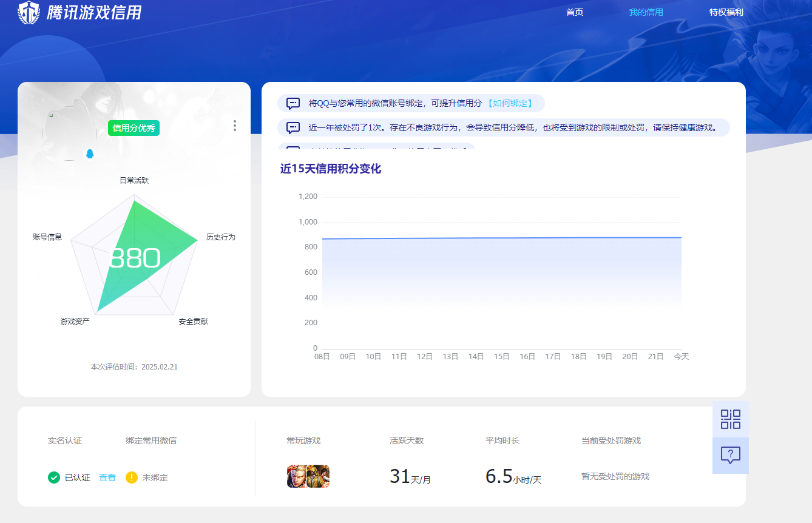This screenshot has width=812, height=523.
Task: Open the 特权福利 tab
Action: (x=726, y=12)
